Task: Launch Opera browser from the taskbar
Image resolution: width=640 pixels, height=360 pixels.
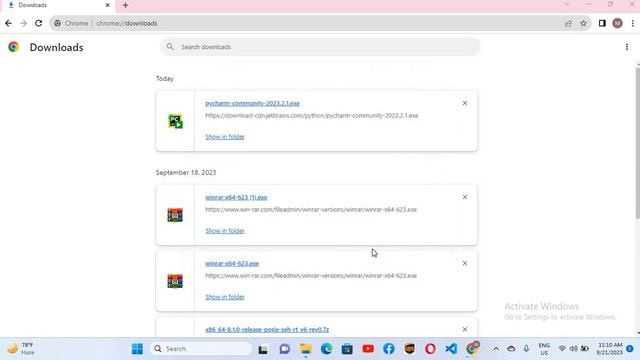Action: [x=430, y=349]
